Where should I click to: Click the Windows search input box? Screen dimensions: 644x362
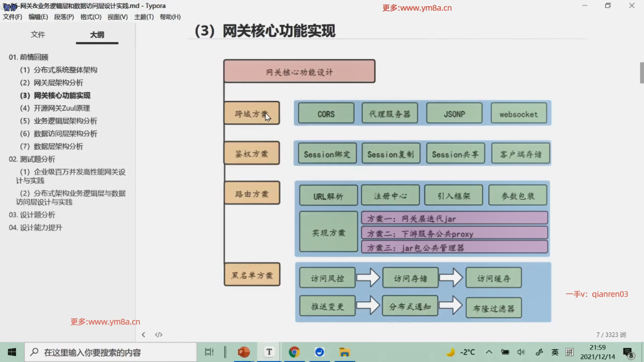(x=111, y=352)
